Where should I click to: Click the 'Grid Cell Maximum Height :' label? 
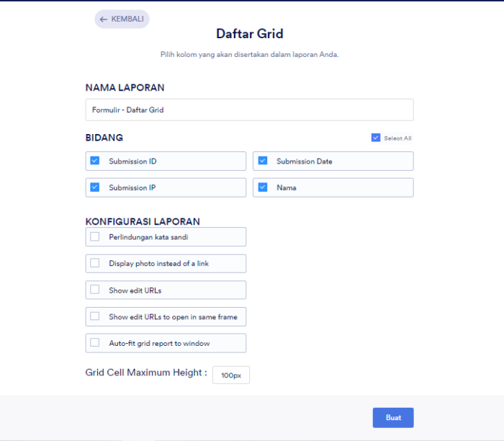pos(146,373)
